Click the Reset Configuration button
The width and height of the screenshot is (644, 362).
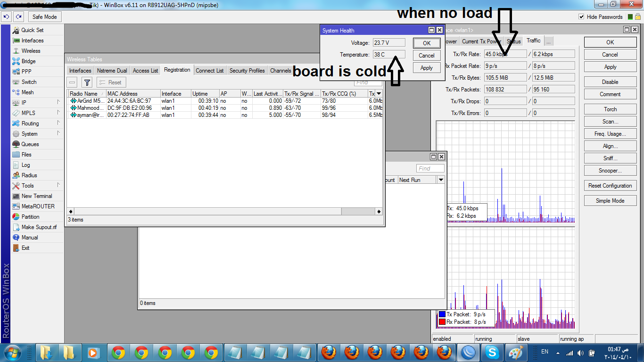pos(610,185)
